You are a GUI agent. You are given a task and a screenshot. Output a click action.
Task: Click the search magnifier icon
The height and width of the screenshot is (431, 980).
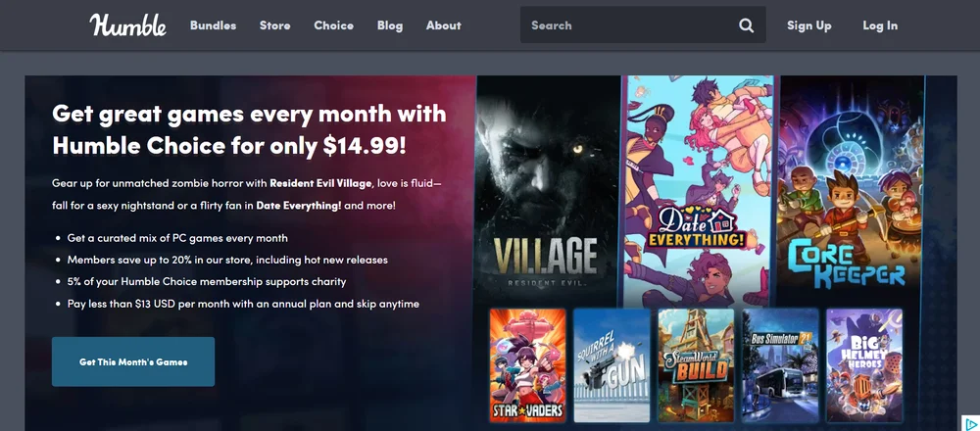point(746,25)
